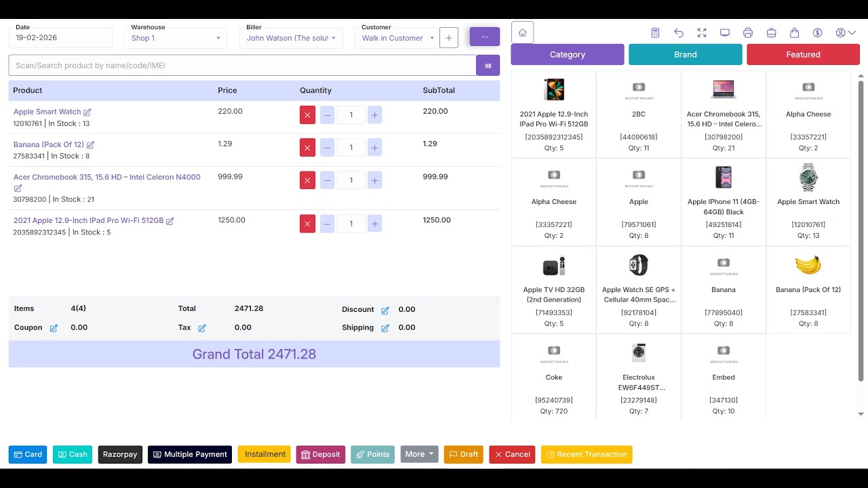Decrease Apple Smart Watch quantity
Screen dimensions: 868x488
pos(327,115)
